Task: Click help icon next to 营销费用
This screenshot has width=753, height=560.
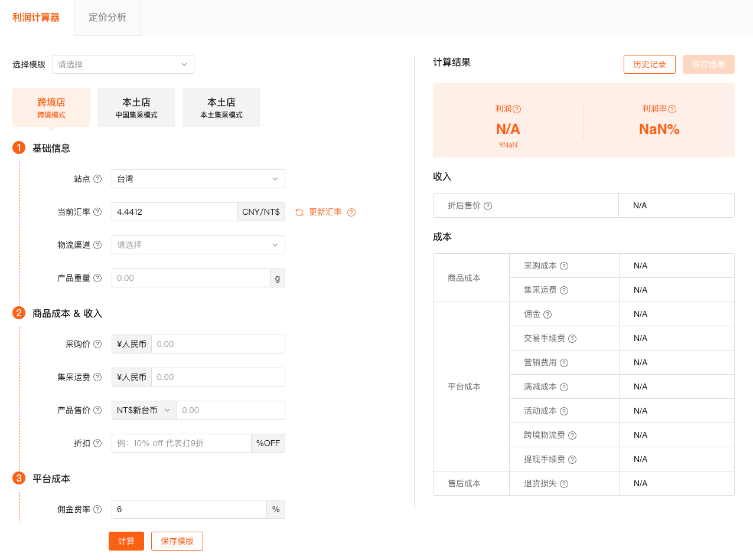Action: click(x=564, y=363)
